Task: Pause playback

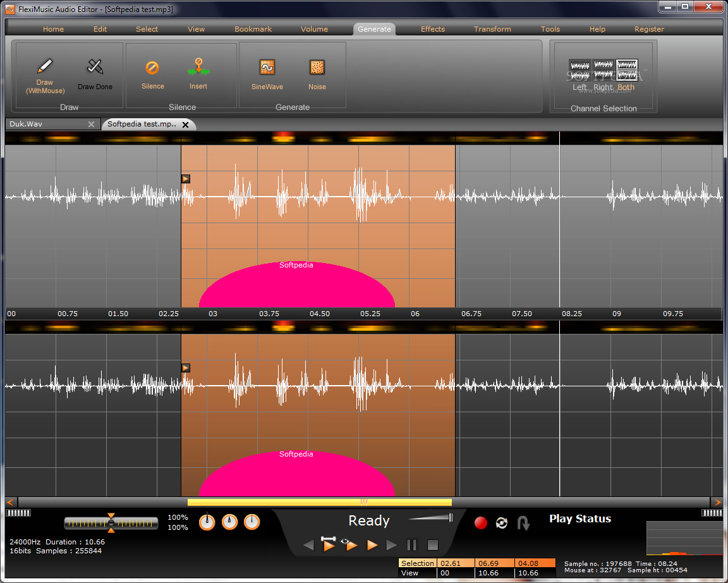Action: [412, 545]
